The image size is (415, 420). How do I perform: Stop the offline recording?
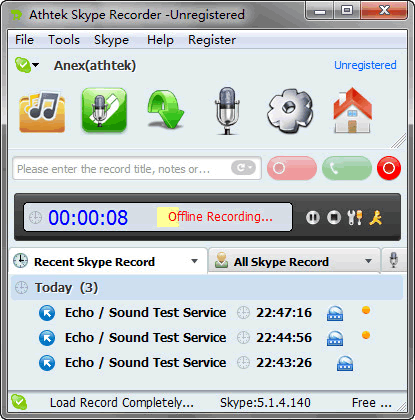coord(334,218)
